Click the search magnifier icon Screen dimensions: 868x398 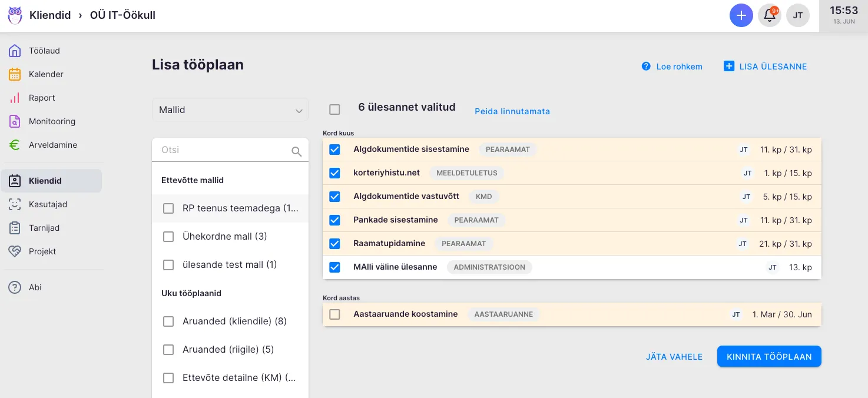(x=297, y=151)
